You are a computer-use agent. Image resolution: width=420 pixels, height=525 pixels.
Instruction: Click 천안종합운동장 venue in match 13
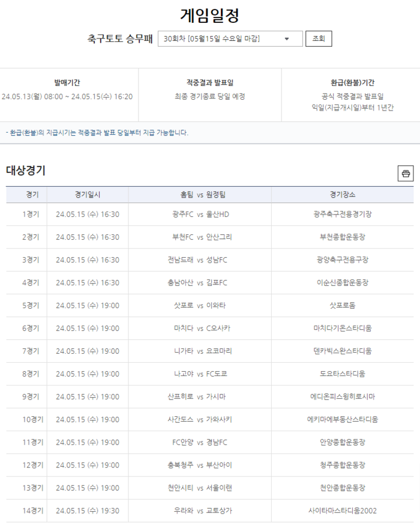342,488
